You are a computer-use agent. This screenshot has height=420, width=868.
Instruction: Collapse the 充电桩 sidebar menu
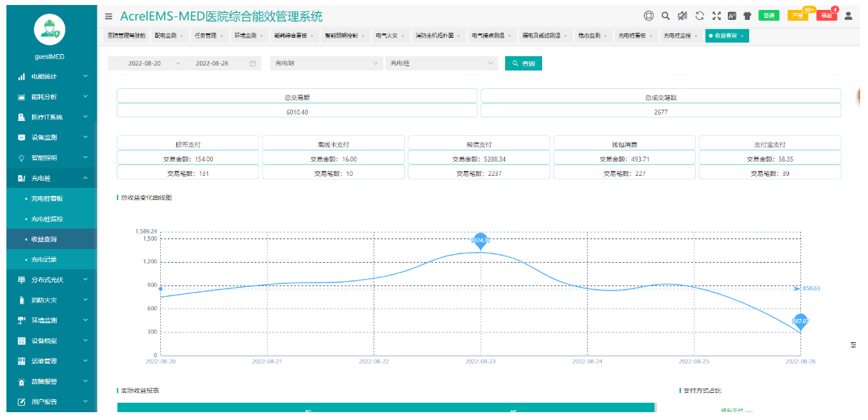(48, 179)
